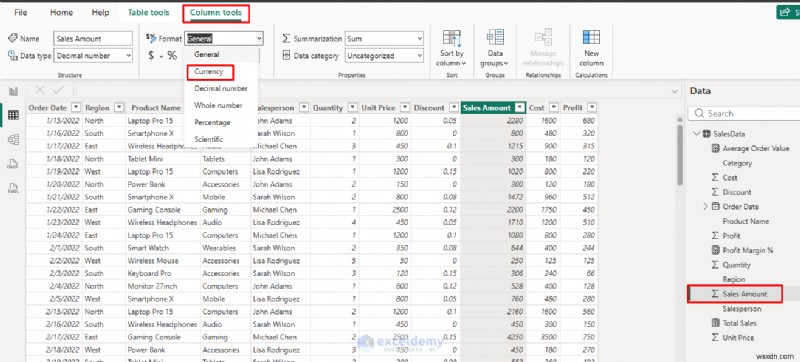Open the Unit Price column filter arrow
800x362 pixels.
coord(405,108)
